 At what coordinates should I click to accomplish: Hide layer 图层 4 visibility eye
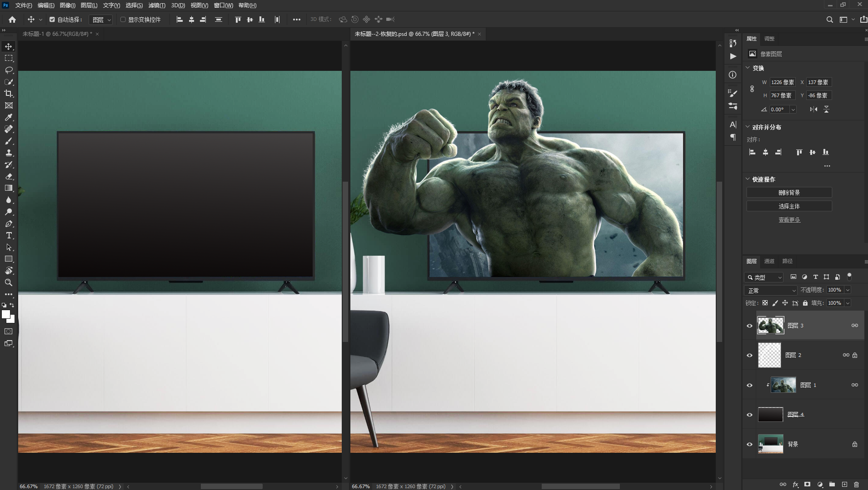tap(749, 415)
